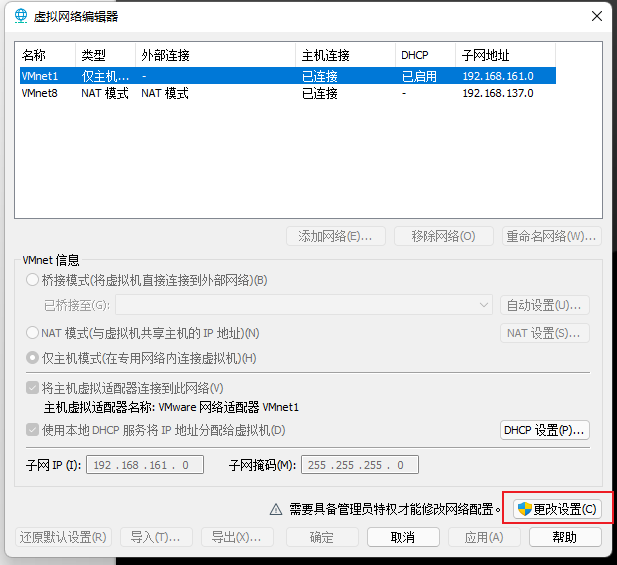Sort by the 名称 column header

click(45, 55)
